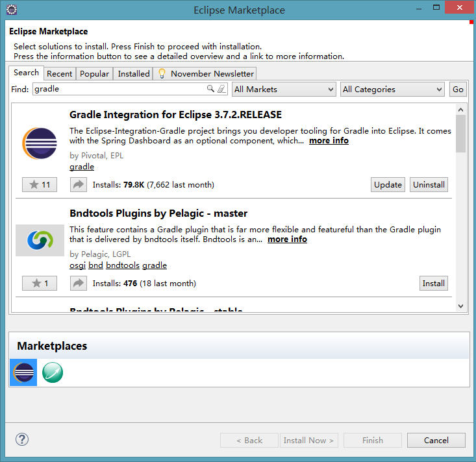Click the gradle tag under Pelagic entry
476x462 pixels.
click(x=155, y=265)
